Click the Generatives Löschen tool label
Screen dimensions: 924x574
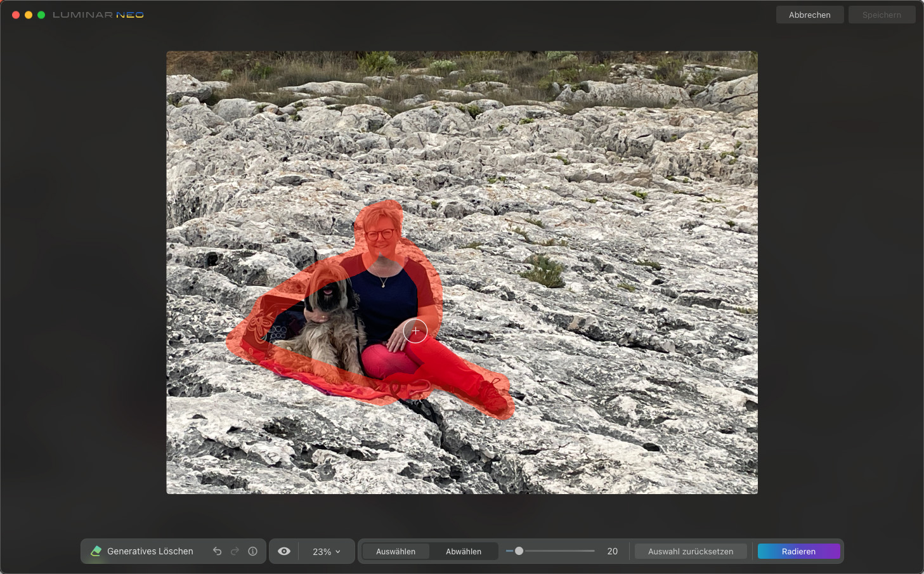coord(150,552)
